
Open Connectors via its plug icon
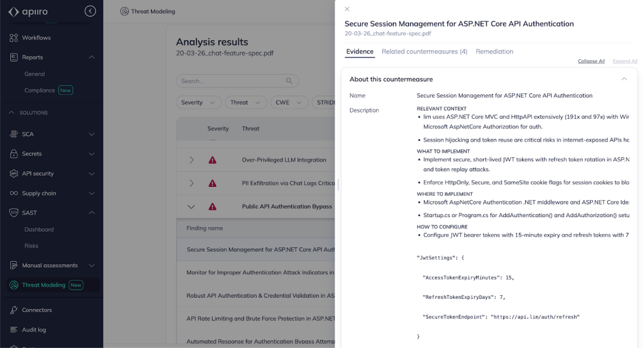pos(14,310)
